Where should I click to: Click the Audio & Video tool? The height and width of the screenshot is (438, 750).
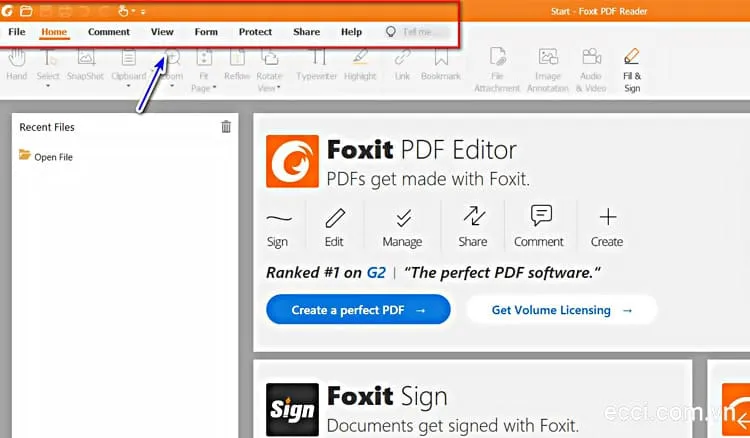coord(591,69)
